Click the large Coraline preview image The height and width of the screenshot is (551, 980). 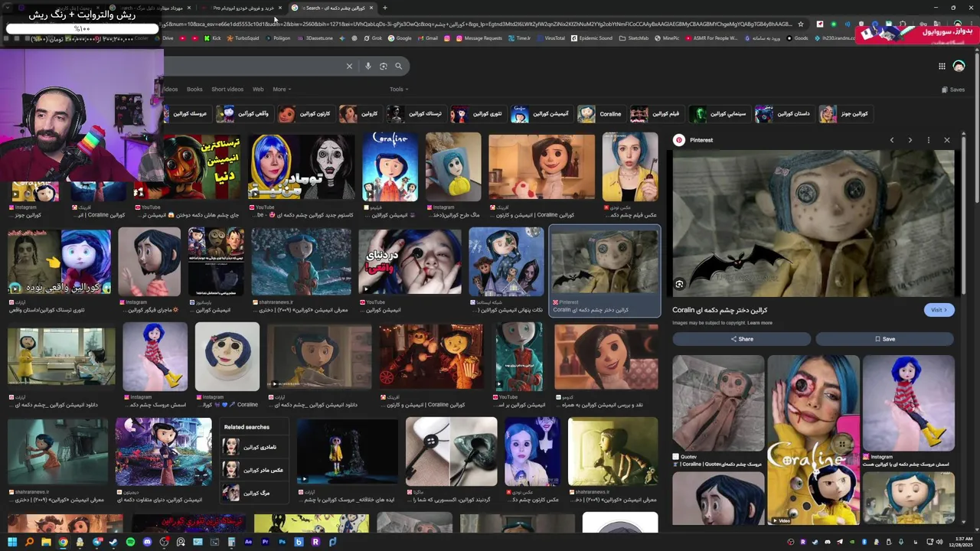pos(813,223)
